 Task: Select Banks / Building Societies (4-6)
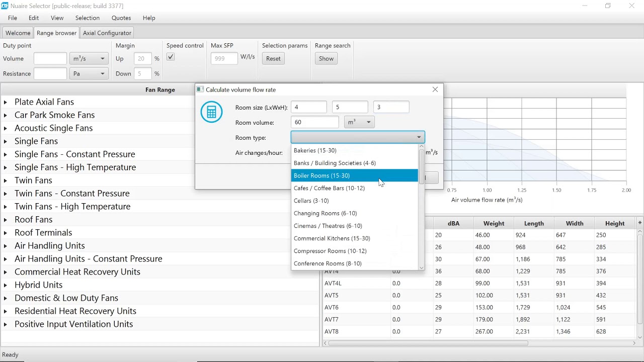pos(355,163)
